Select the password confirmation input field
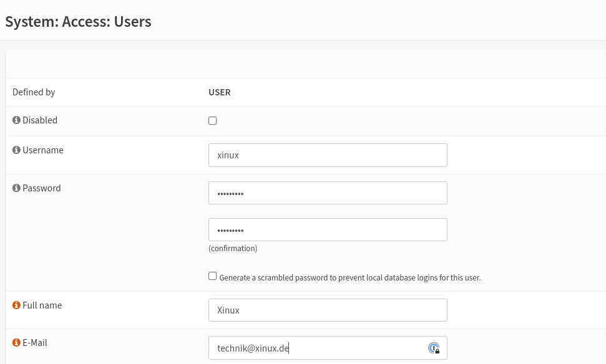The height and width of the screenshot is (364, 606). 328,230
